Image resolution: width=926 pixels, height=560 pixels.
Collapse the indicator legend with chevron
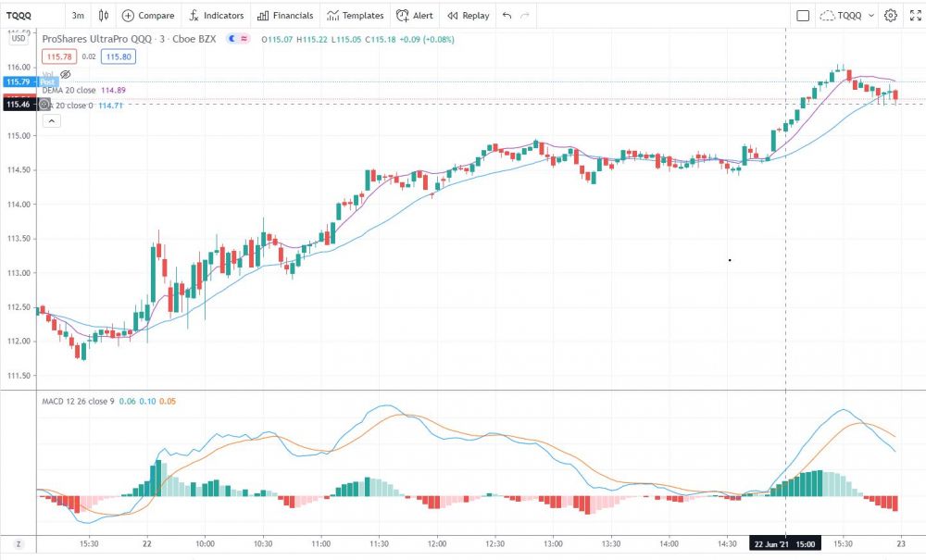tap(51, 120)
